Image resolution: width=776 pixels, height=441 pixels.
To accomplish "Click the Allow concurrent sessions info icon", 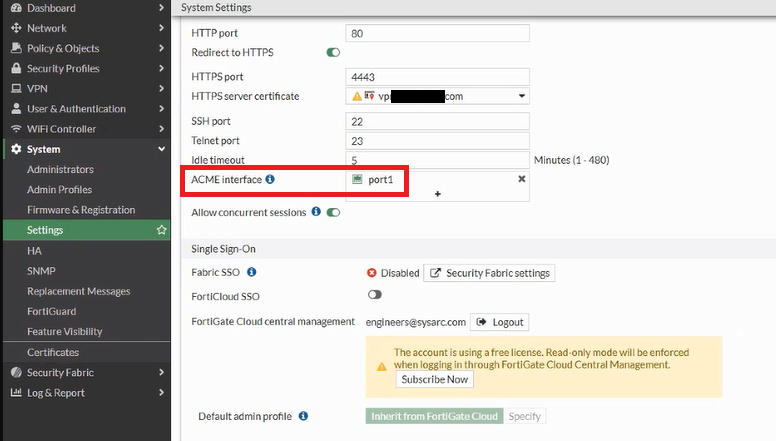I will 316,212.
